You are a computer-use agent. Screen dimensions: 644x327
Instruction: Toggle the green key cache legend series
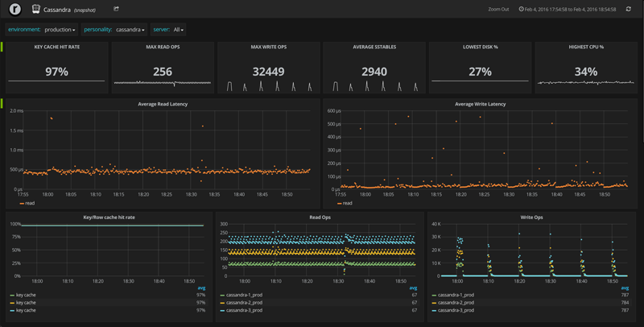[26, 295]
